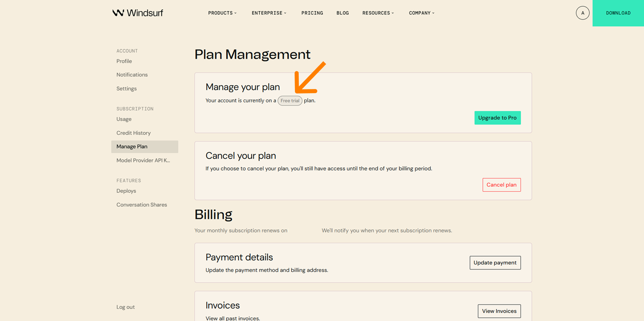Open the Resources dropdown

pyautogui.click(x=377, y=13)
